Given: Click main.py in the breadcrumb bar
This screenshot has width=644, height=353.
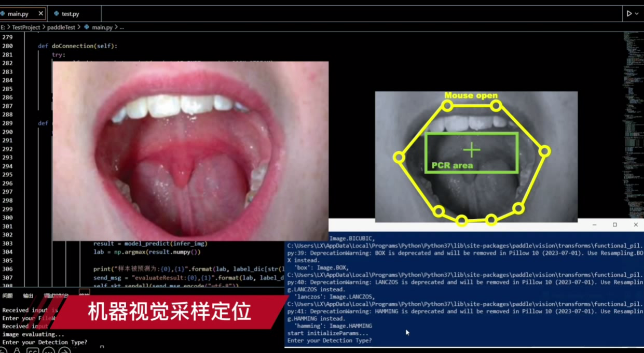Looking at the screenshot, I should (x=102, y=27).
